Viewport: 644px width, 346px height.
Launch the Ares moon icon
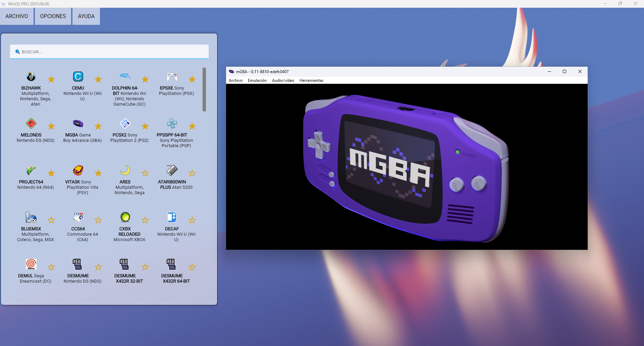pyautogui.click(x=125, y=170)
